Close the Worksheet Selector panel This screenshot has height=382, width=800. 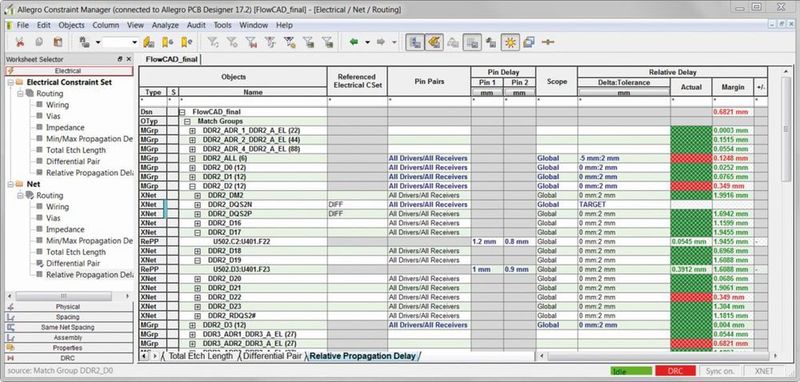tap(128, 59)
